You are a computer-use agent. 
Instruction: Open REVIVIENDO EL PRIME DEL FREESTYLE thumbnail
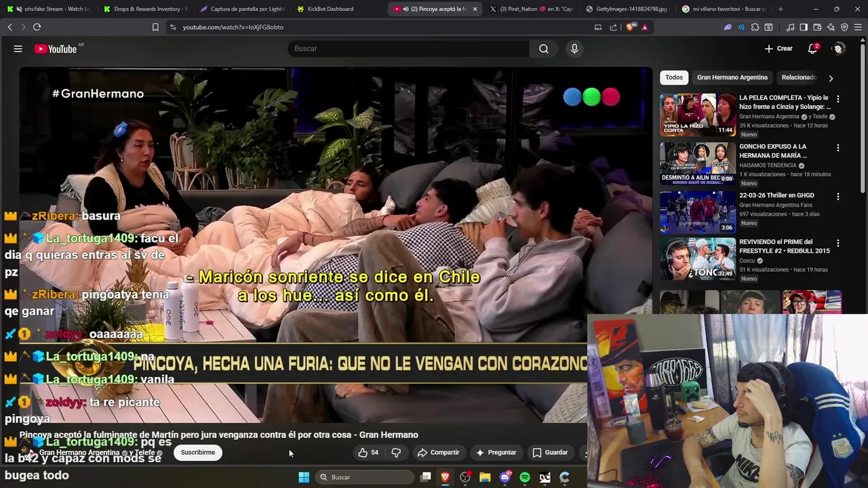click(x=697, y=259)
